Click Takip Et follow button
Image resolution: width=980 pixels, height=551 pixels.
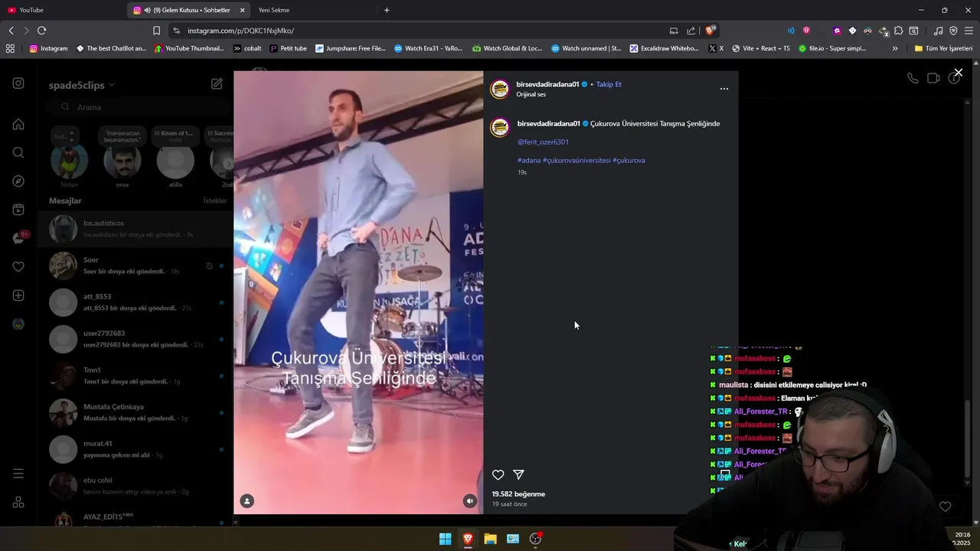pyautogui.click(x=609, y=84)
